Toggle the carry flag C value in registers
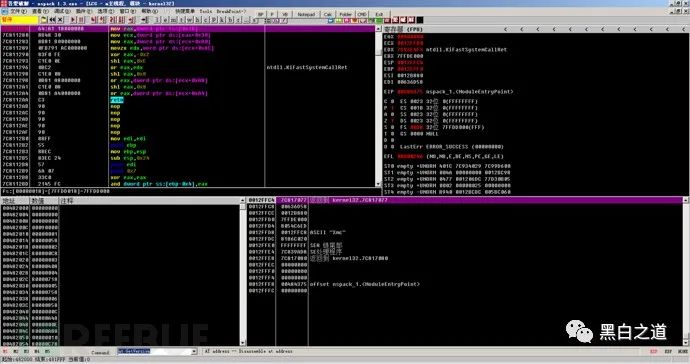This screenshot has height=364, width=690. coord(393,101)
